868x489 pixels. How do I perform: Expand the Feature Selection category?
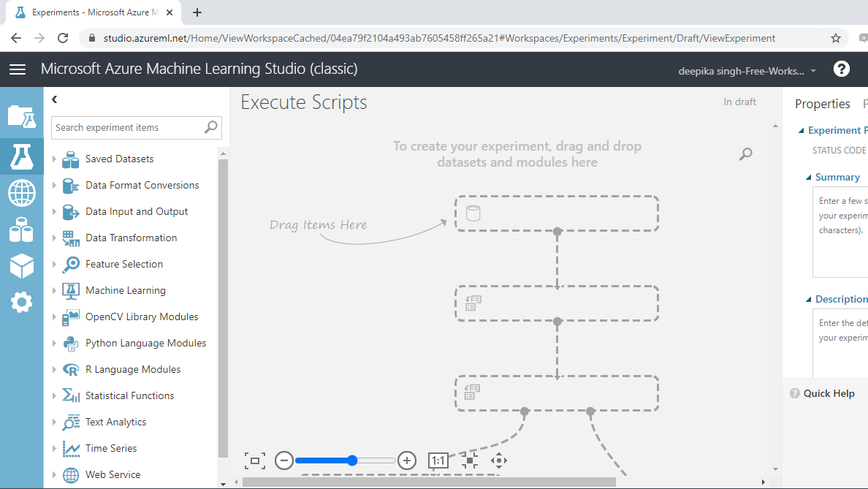point(54,264)
